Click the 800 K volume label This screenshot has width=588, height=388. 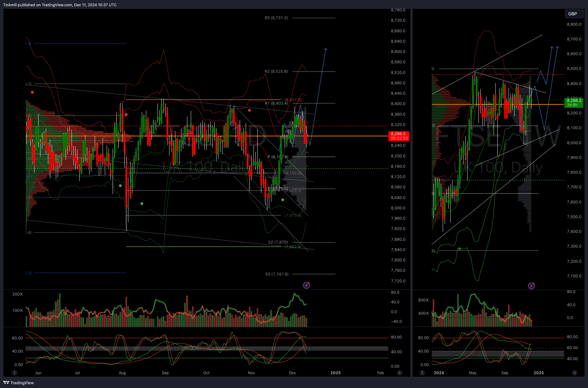(424, 300)
